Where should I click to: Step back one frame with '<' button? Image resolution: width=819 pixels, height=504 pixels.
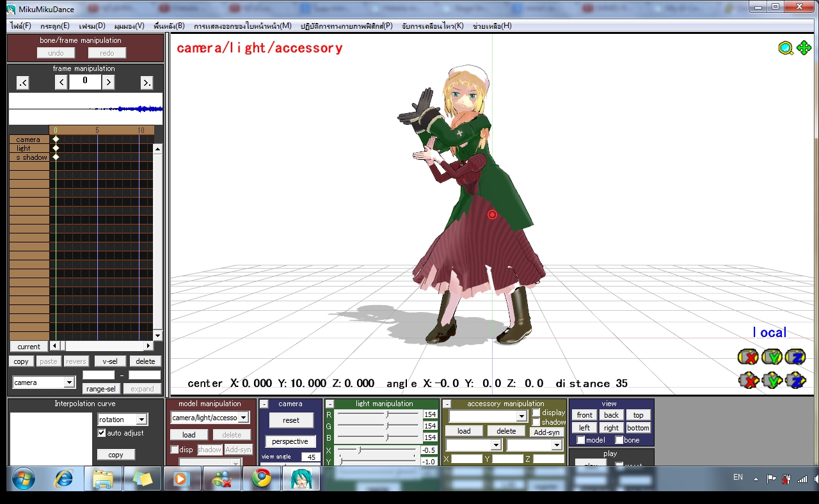[x=61, y=82]
